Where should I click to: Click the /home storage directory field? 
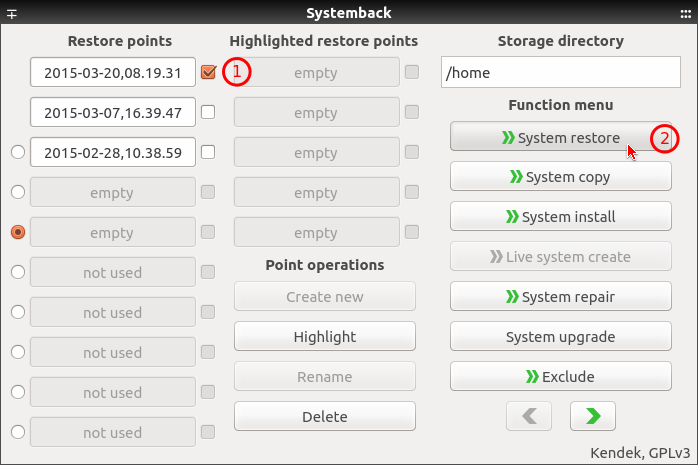pyautogui.click(x=560, y=72)
